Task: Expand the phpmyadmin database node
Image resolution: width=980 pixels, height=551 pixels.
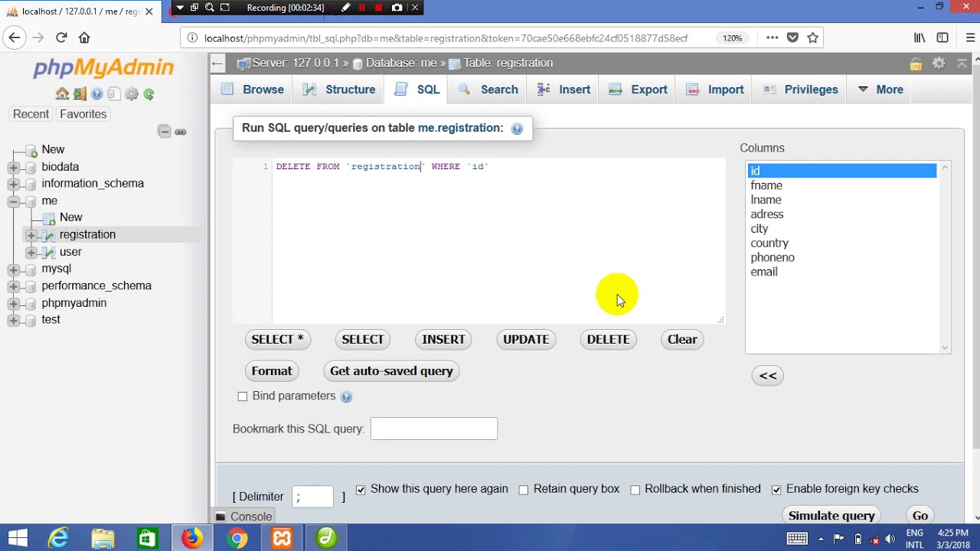Action: pyautogui.click(x=13, y=303)
